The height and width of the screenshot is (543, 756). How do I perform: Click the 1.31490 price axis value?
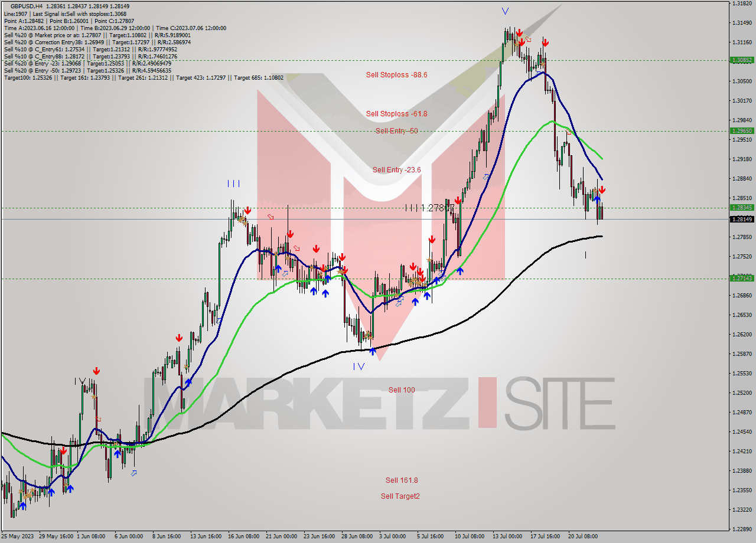741,23
